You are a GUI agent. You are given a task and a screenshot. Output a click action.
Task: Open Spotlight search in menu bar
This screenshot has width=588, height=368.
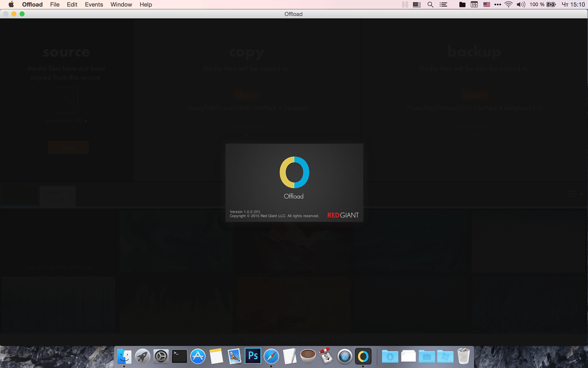click(x=430, y=4)
